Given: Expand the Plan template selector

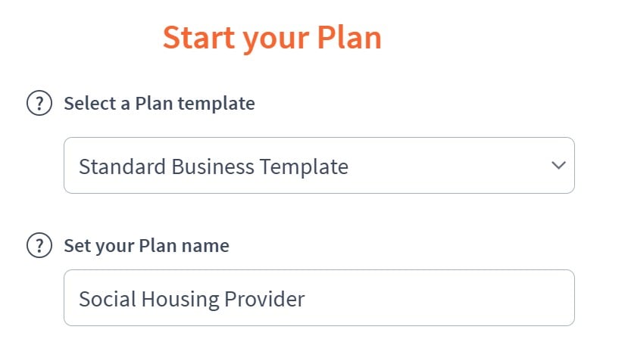Looking at the screenshot, I should point(319,165).
